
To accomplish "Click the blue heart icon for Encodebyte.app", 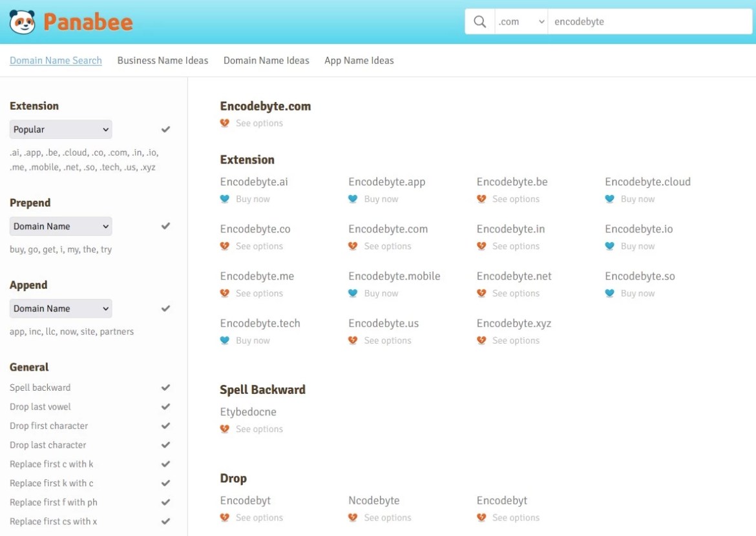I will [x=353, y=199].
